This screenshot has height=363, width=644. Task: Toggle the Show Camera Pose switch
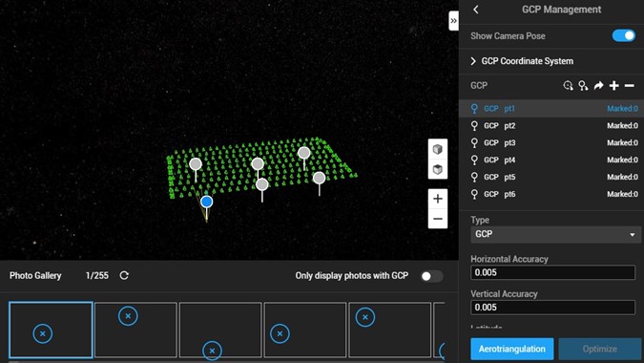(623, 35)
